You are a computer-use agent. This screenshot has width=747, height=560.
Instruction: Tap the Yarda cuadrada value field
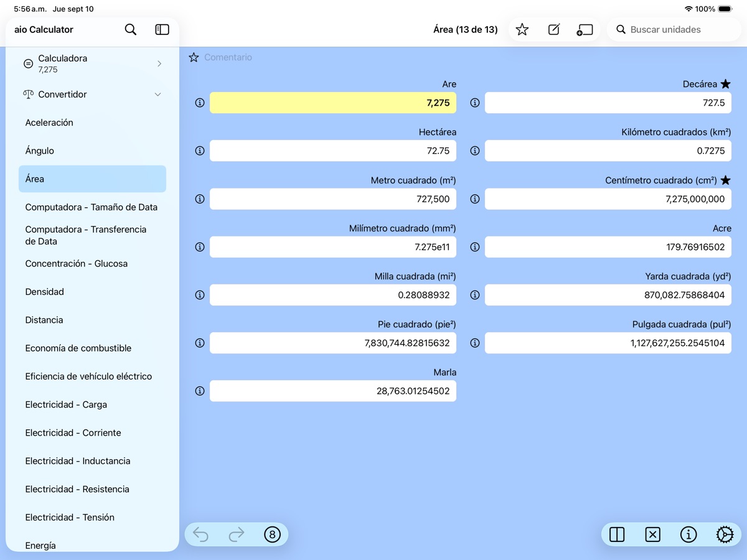pyautogui.click(x=608, y=295)
